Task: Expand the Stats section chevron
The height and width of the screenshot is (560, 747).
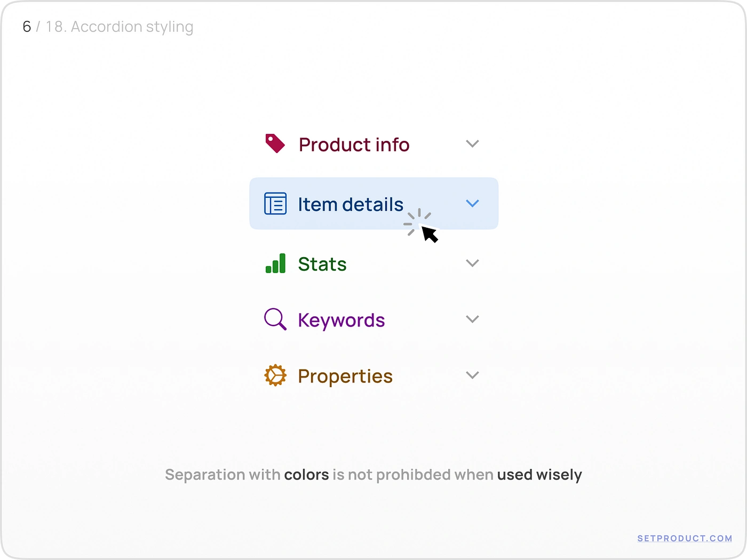Action: (472, 263)
